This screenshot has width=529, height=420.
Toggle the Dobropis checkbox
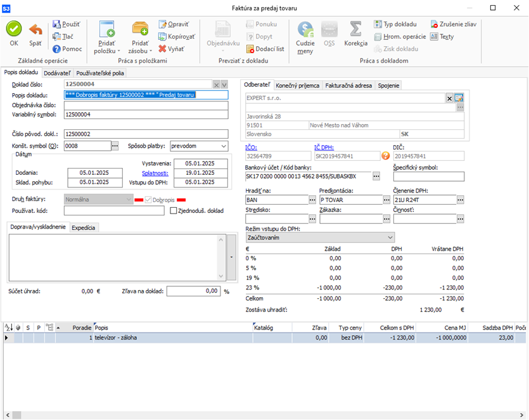pos(149,200)
